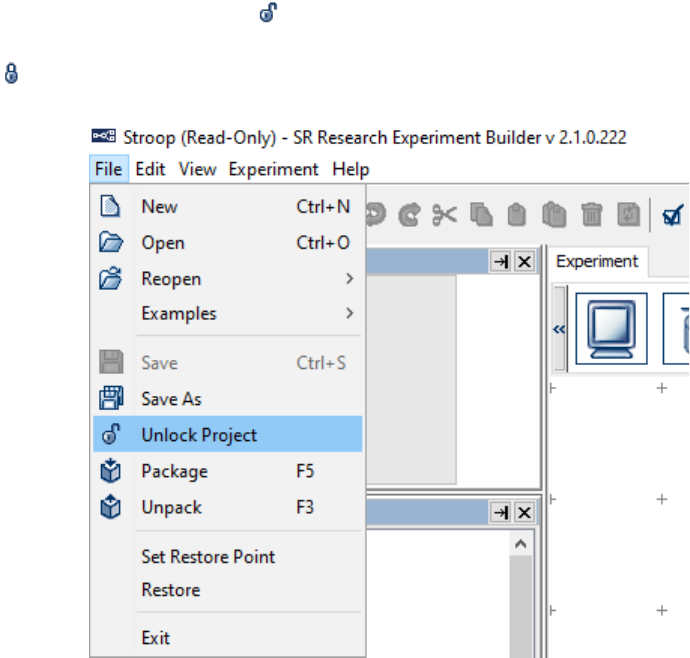Click the scrollbar up arrow in lower panel
The height and width of the screenshot is (658, 690).
pos(521,544)
